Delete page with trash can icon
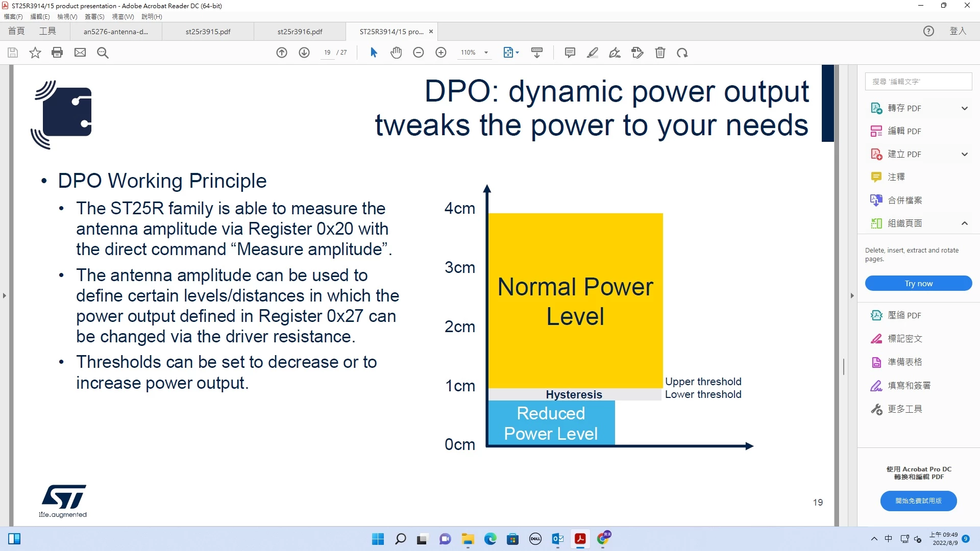Viewport: 980px width, 551px height. click(660, 53)
